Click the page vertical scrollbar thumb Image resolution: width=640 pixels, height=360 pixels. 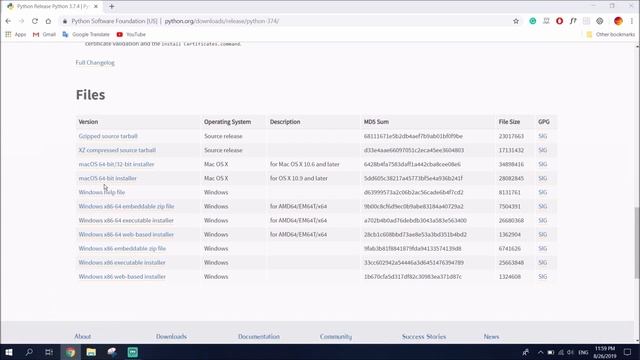point(637,243)
